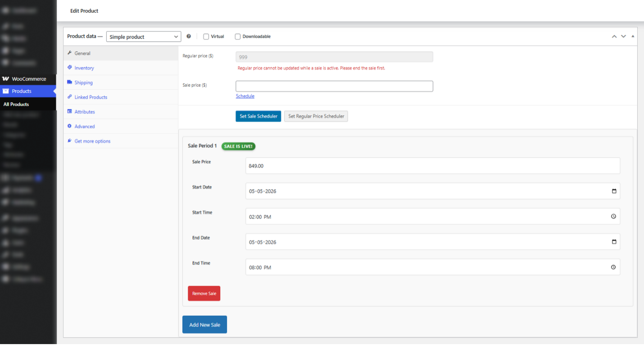Click the Attributes tab icon
644x345 pixels.
(x=69, y=112)
